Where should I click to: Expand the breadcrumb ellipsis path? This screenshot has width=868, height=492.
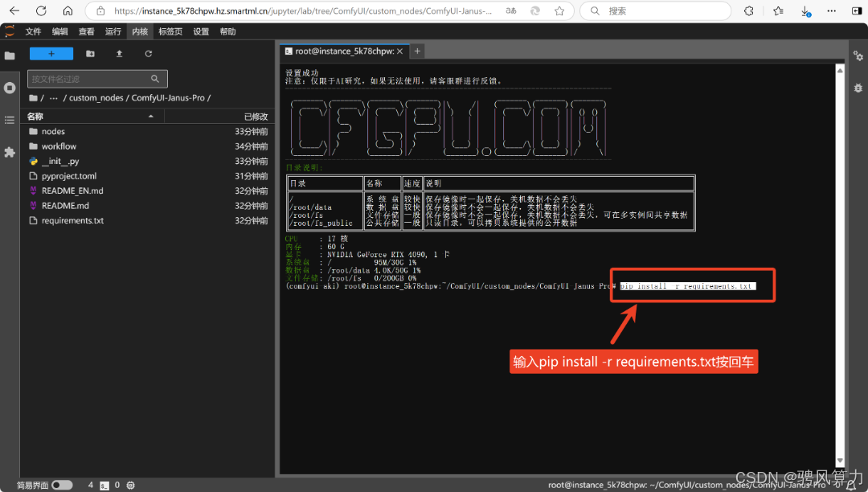point(54,98)
